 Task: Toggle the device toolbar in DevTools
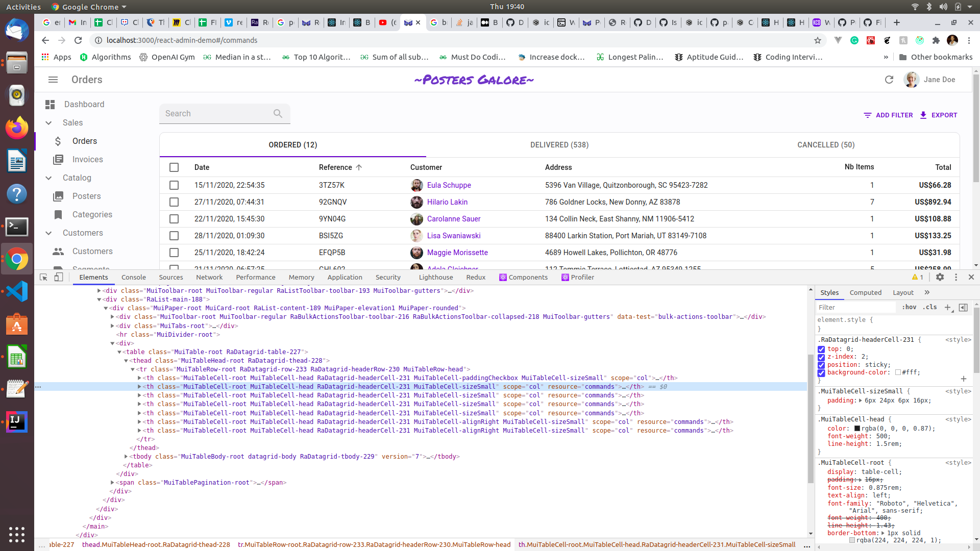coord(58,277)
